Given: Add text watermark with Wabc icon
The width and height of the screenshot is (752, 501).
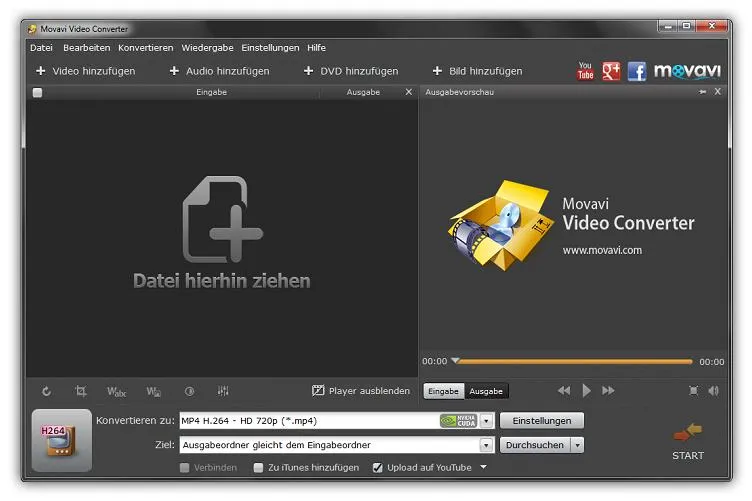Looking at the screenshot, I should pyautogui.click(x=117, y=392).
